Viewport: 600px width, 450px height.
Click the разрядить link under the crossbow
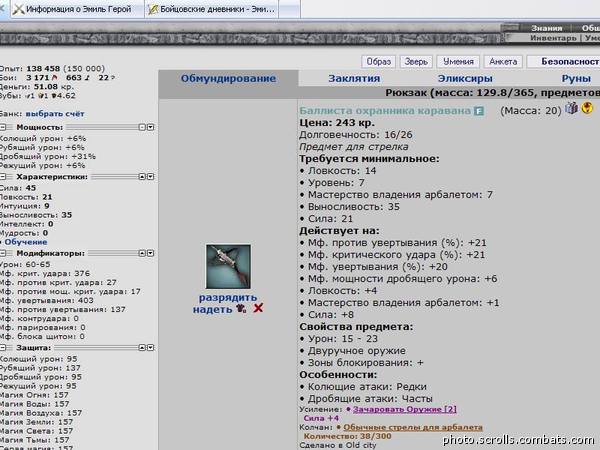[228, 297]
